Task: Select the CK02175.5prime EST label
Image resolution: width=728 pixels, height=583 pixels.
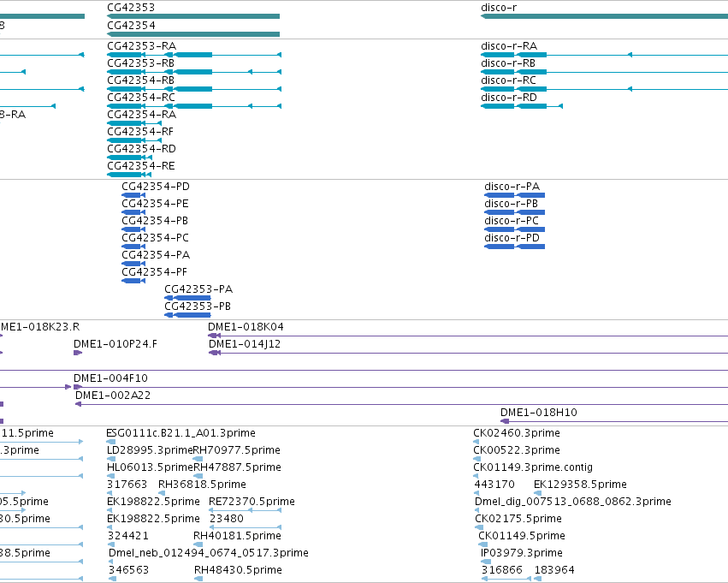Action: pyautogui.click(x=518, y=519)
